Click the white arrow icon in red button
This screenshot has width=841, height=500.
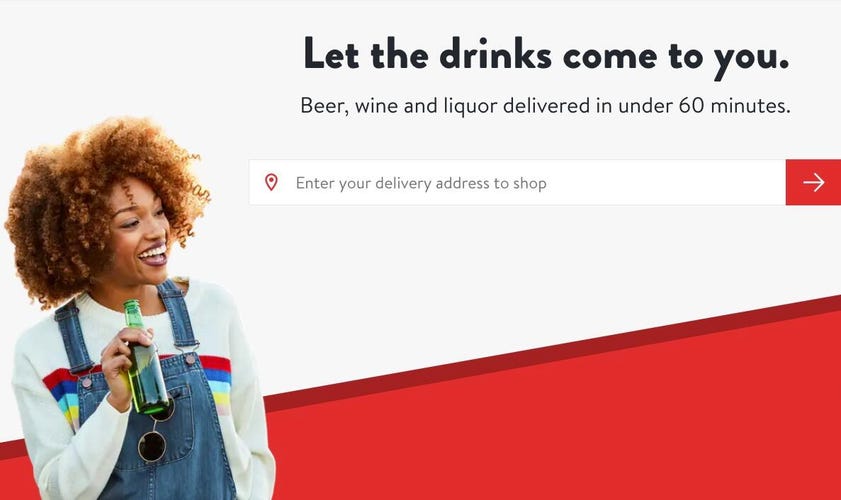tap(813, 182)
